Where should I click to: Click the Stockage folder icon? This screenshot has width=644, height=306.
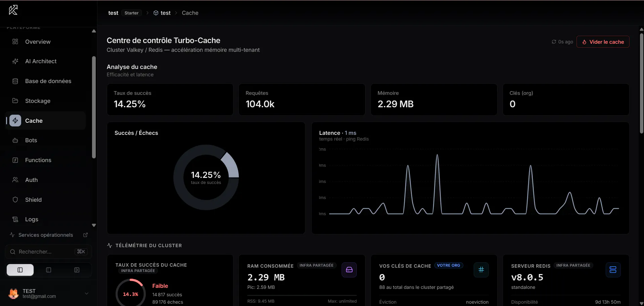[x=15, y=101]
